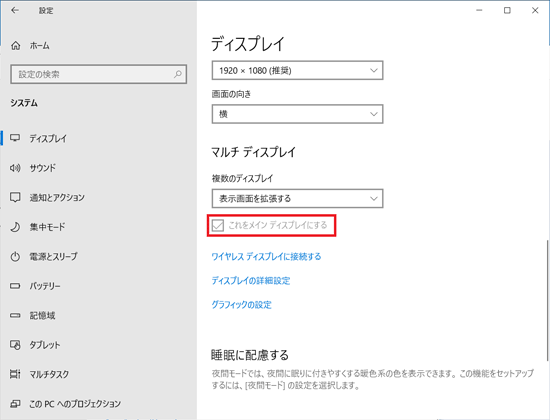Select the 通知とアクション icon
This screenshot has width=550, height=420.
(15, 197)
